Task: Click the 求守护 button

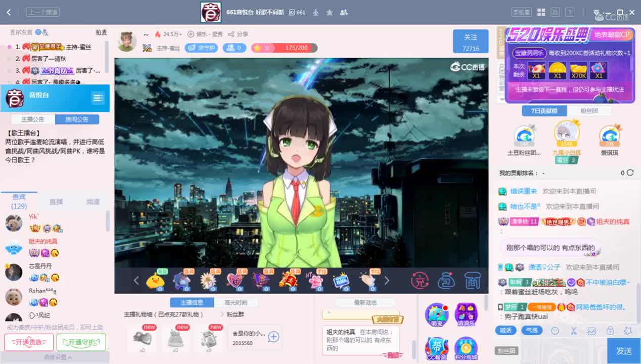Action: [201, 48]
